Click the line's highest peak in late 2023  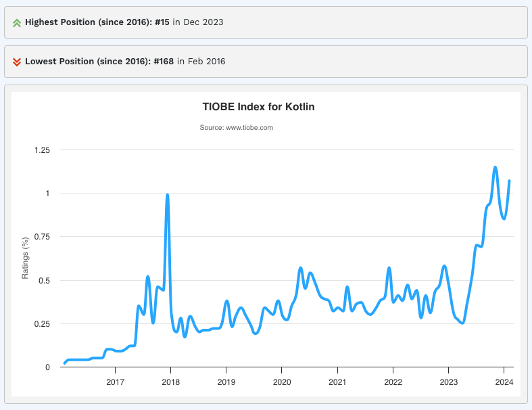495,168
